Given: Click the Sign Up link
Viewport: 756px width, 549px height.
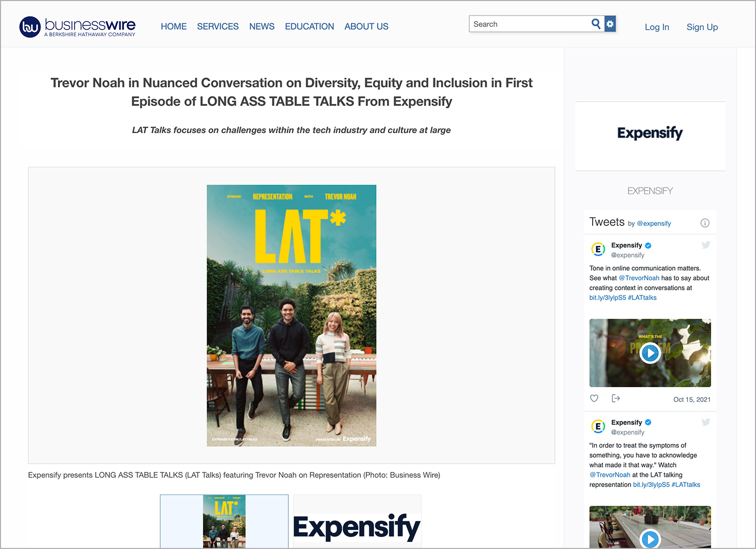Looking at the screenshot, I should [x=702, y=27].
